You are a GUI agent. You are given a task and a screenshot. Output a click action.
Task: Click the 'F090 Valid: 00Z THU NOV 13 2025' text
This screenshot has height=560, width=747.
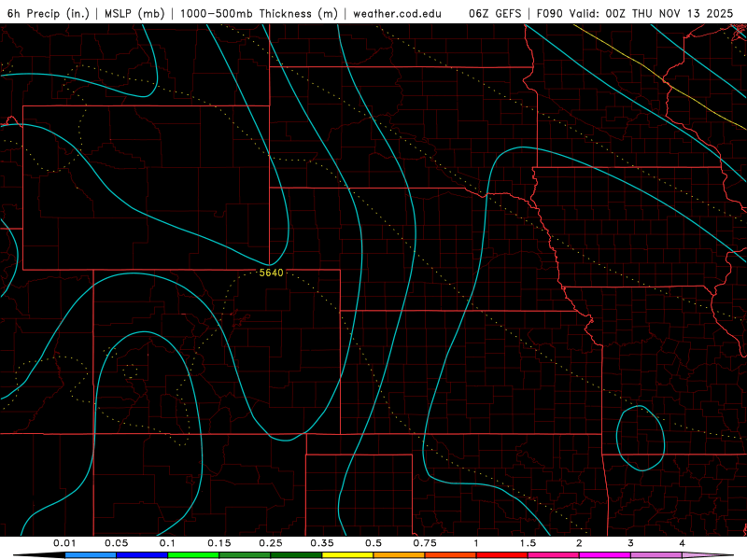tap(635, 13)
